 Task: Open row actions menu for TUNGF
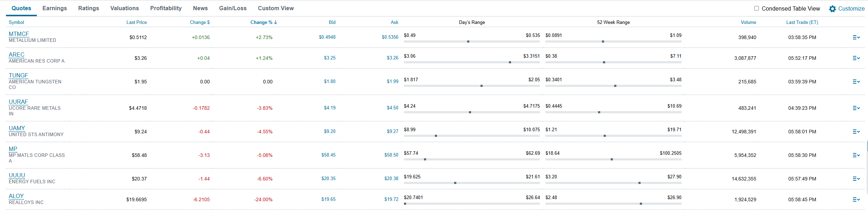click(x=856, y=82)
